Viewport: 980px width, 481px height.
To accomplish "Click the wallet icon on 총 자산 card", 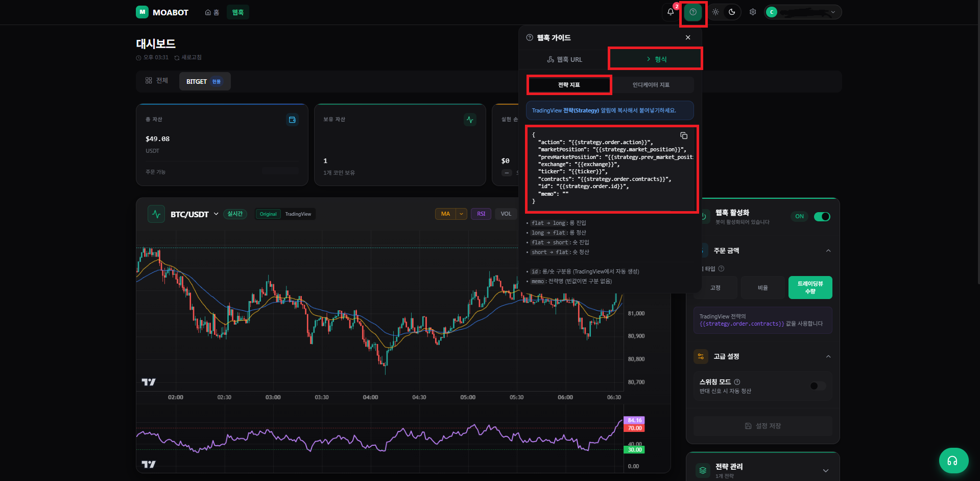I will coord(292,120).
